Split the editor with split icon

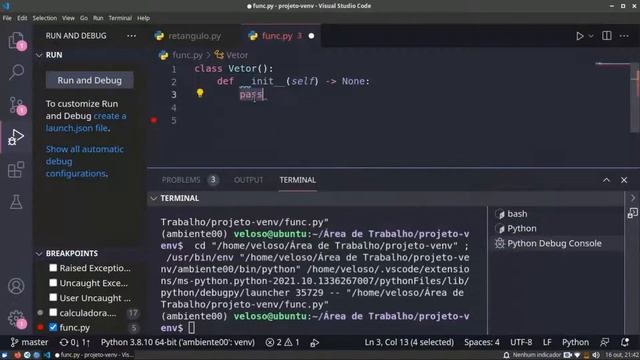[607, 36]
